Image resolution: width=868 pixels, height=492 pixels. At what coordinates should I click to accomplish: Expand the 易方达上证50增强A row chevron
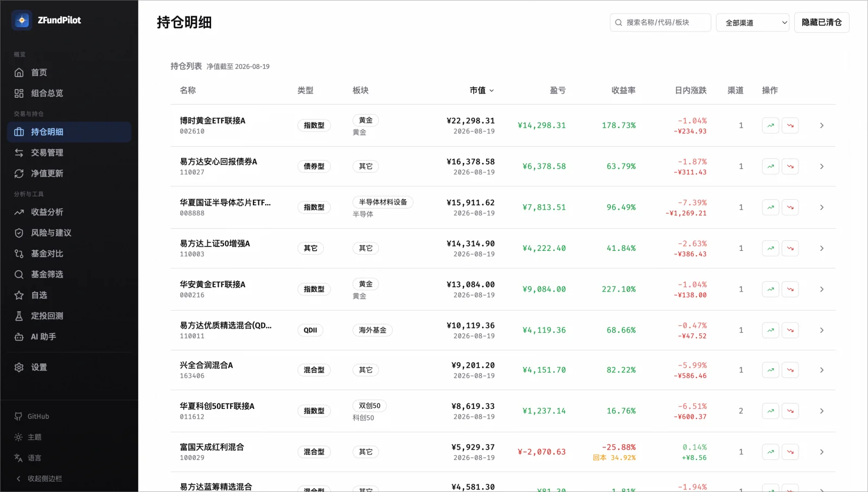click(x=821, y=248)
